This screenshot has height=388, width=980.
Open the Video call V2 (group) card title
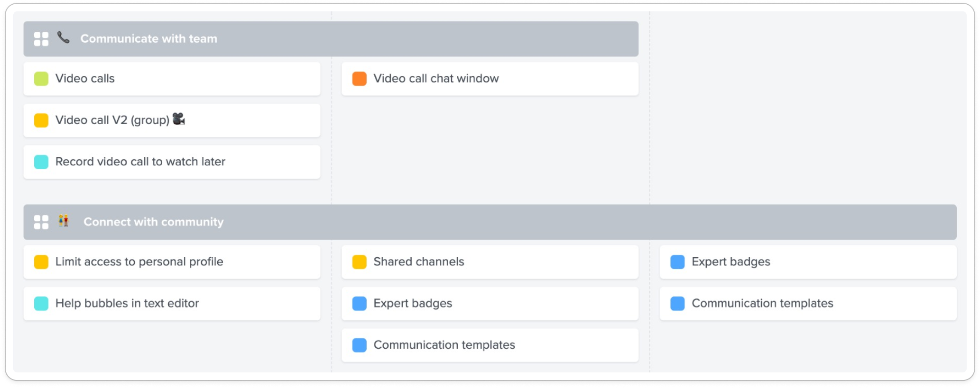112,120
